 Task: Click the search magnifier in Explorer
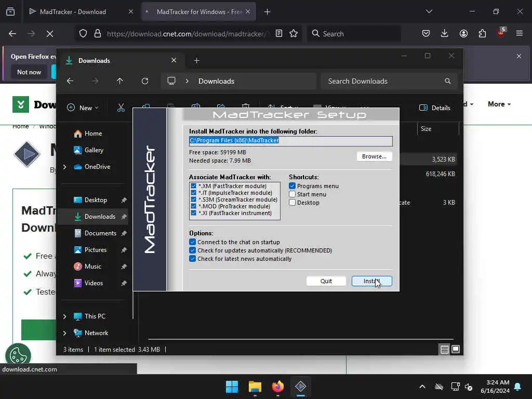pyautogui.click(x=447, y=81)
